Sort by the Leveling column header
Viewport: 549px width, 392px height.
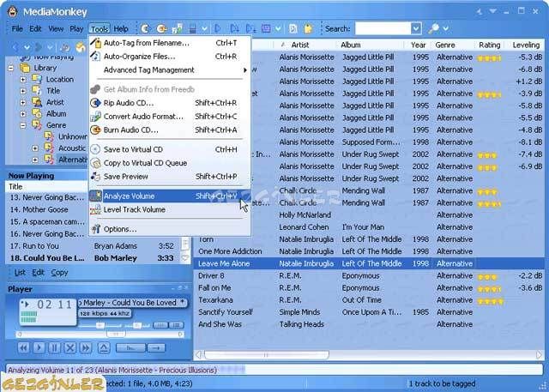point(526,45)
